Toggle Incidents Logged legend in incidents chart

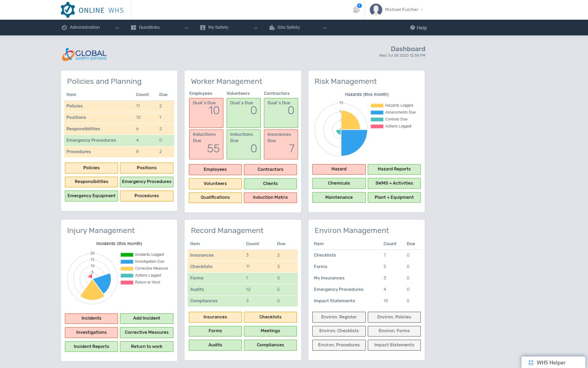coord(127,255)
